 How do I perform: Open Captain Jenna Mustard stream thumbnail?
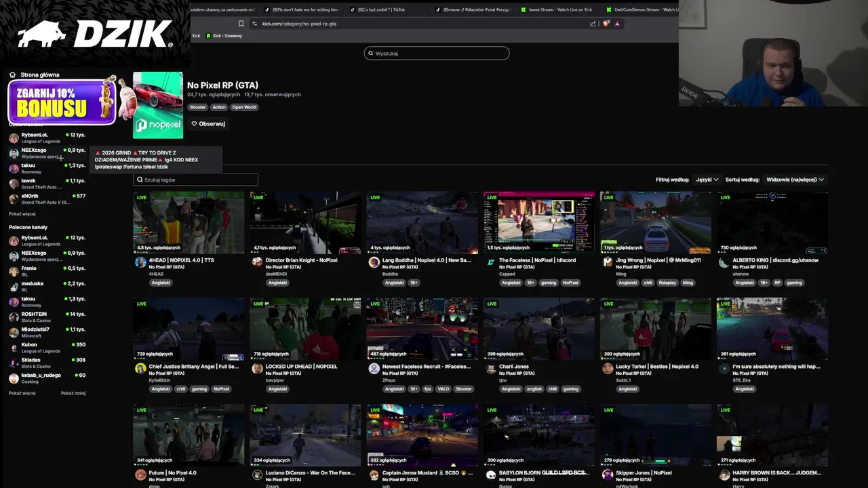click(x=422, y=434)
